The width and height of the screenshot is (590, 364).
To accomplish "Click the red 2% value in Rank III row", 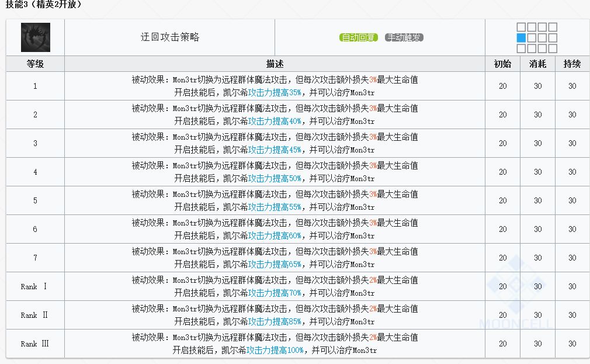I will tap(373, 337).
